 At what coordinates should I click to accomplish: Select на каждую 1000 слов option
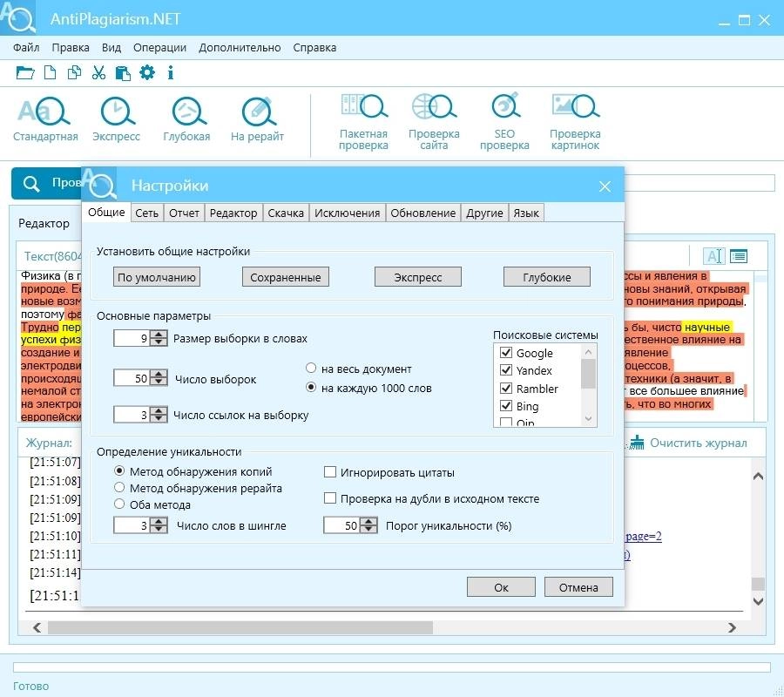311,387
